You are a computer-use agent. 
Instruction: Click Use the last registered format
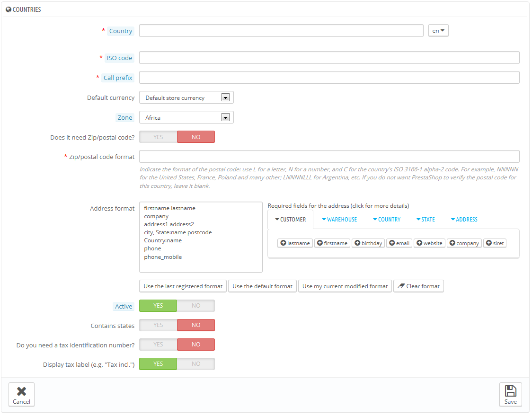click(183, 286)
